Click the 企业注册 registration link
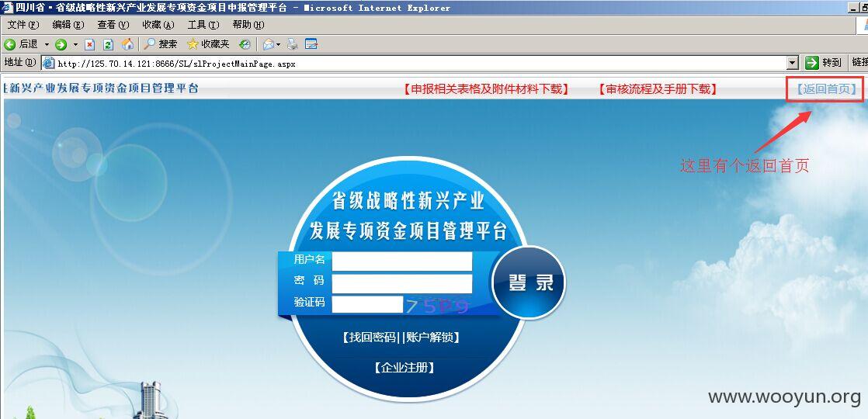The width and height of the screenshot is (868, 419). (x=404, y=368)
